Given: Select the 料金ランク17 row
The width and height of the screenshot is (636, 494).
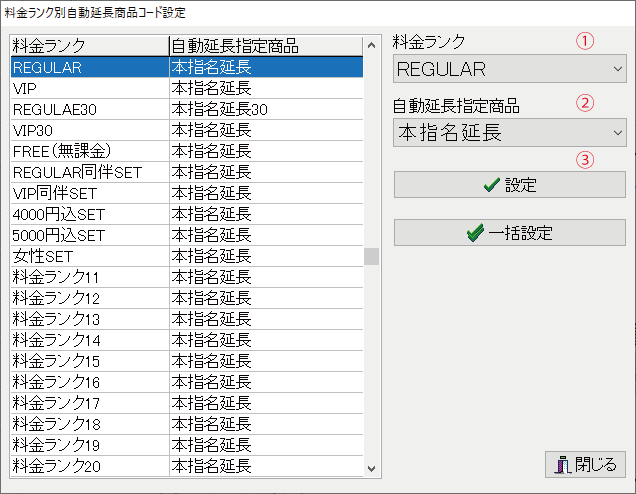Looking at the screenshot, I should (187, 404).
